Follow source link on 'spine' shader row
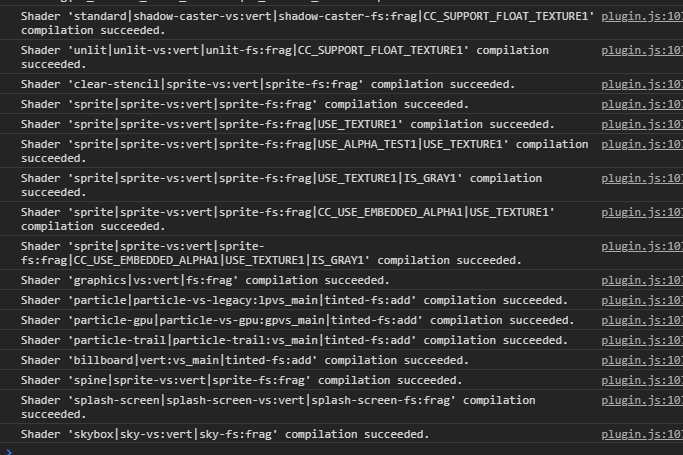Screen dimensions: 683x455 tap(641, 380)
